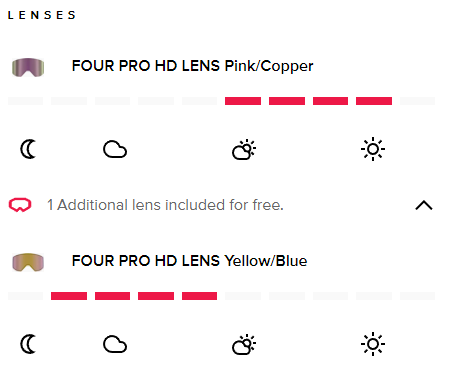Collapse the additional lens section with chevron
This screenshot has height=370, width=462.
[424, 205]
